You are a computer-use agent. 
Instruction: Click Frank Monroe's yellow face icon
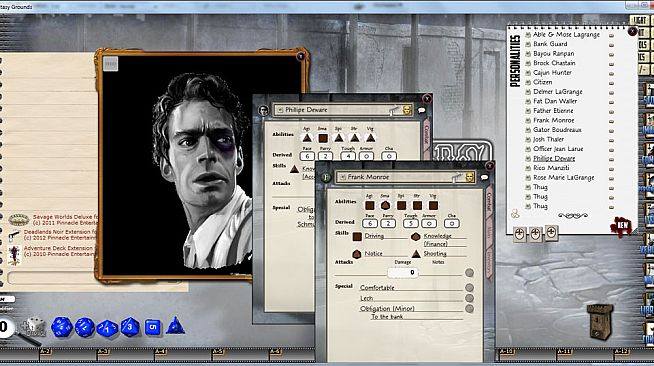(470, 177)
